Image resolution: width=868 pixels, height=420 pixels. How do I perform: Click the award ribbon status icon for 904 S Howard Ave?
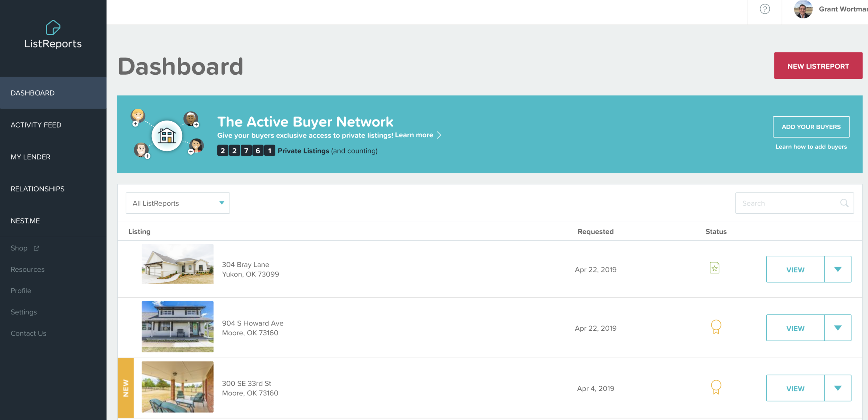point(716,327)
